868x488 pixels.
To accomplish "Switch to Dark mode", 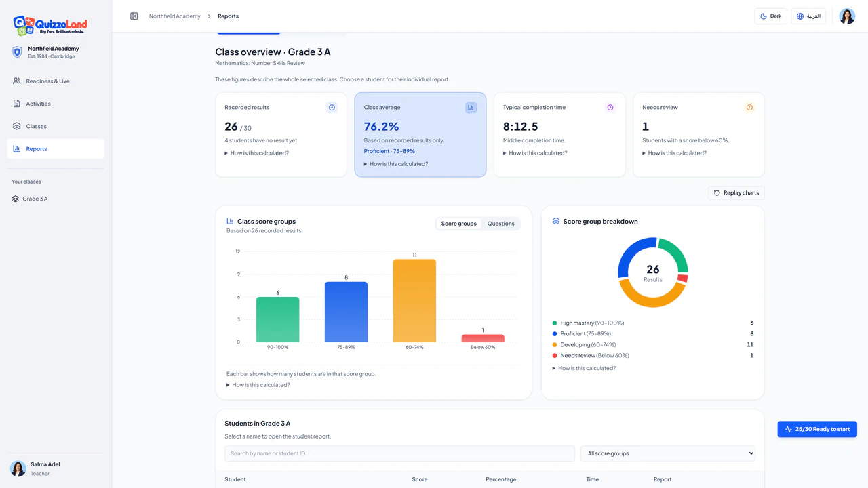I will click(771, 16).
